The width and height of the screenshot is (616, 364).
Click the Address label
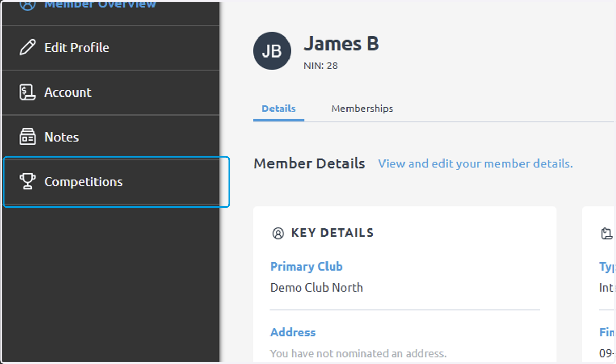(293, 332)
